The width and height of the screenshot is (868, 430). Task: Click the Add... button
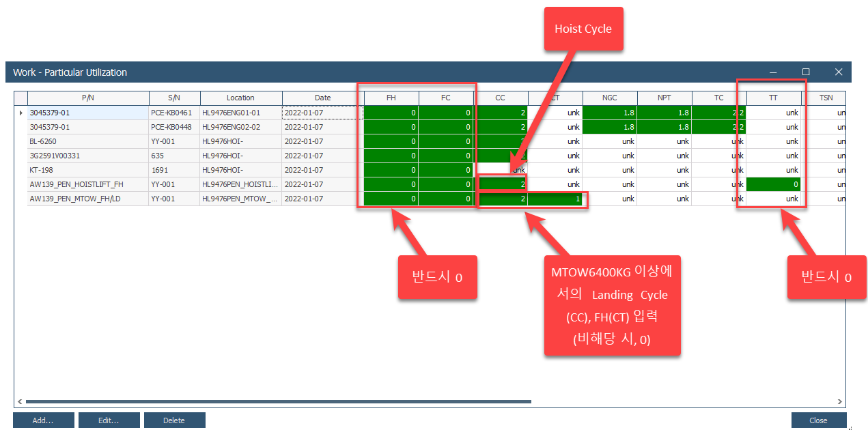click(43, 420)
